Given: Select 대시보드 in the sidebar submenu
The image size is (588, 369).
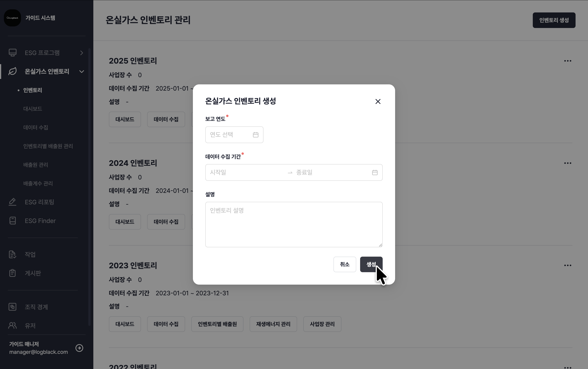Looking at the screenshot, I should coord(32,109).
